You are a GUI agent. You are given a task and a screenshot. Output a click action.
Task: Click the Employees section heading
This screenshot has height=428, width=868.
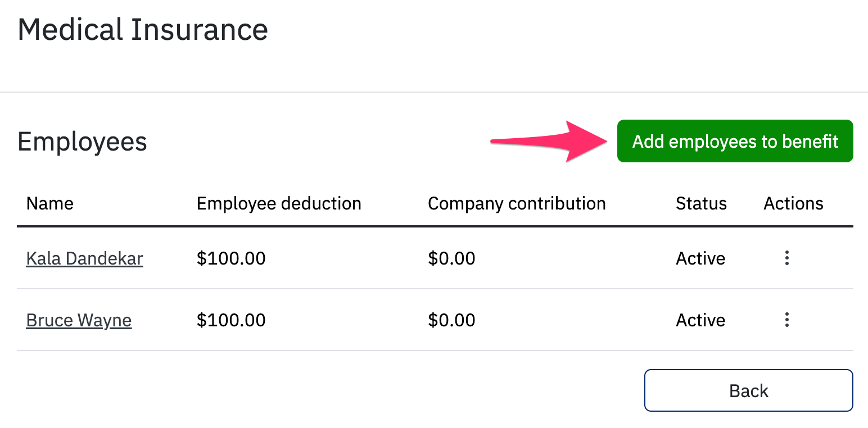pos(82,142)
